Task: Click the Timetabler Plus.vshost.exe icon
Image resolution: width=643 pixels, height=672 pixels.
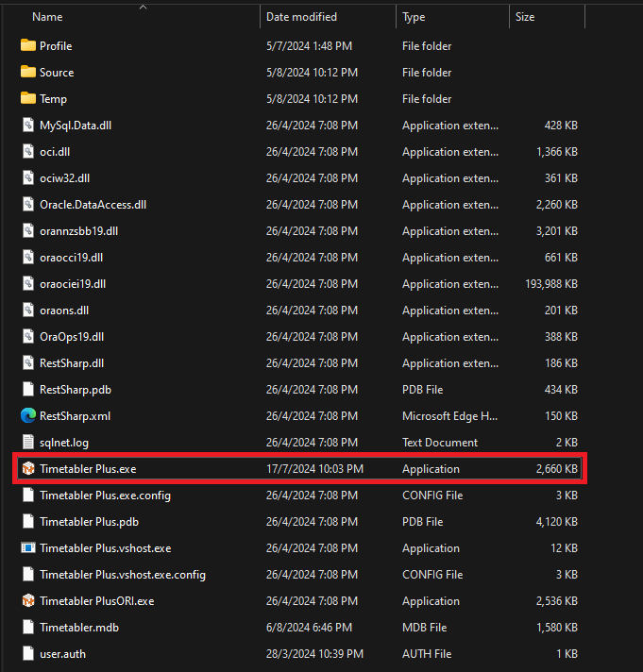Action: [28, 548]
